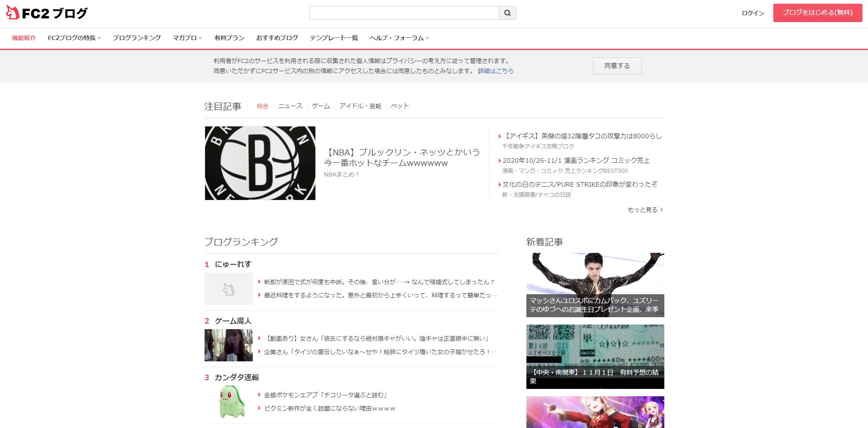
Task: Click 千年戦争アイギス攻略ブログ source text
Action: (x=538, y=146)
